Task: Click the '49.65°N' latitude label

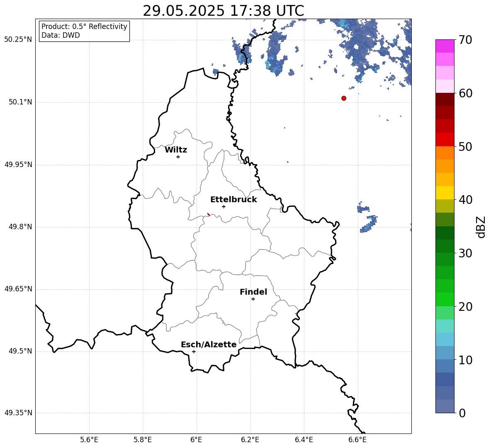Action: [x=18, y=288]
